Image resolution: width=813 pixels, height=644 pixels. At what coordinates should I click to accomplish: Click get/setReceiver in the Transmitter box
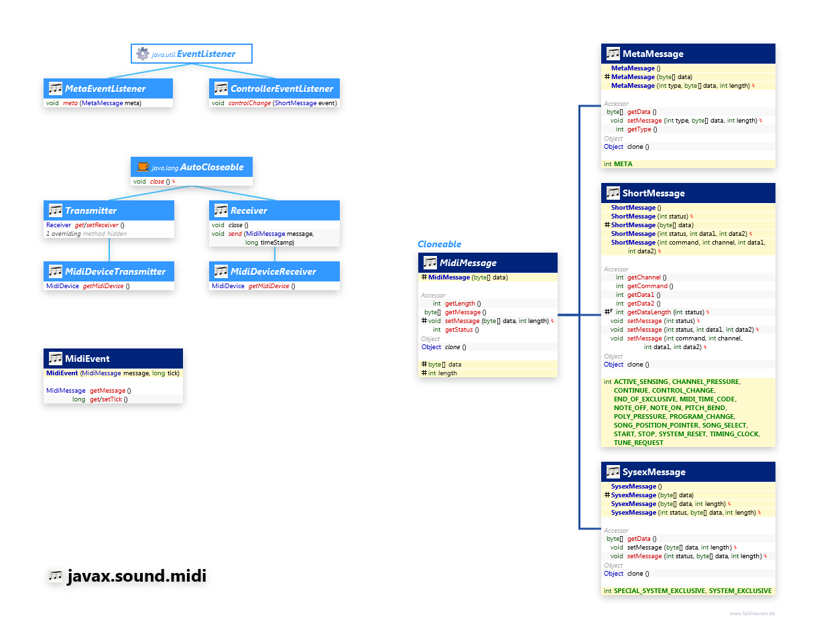96,225
